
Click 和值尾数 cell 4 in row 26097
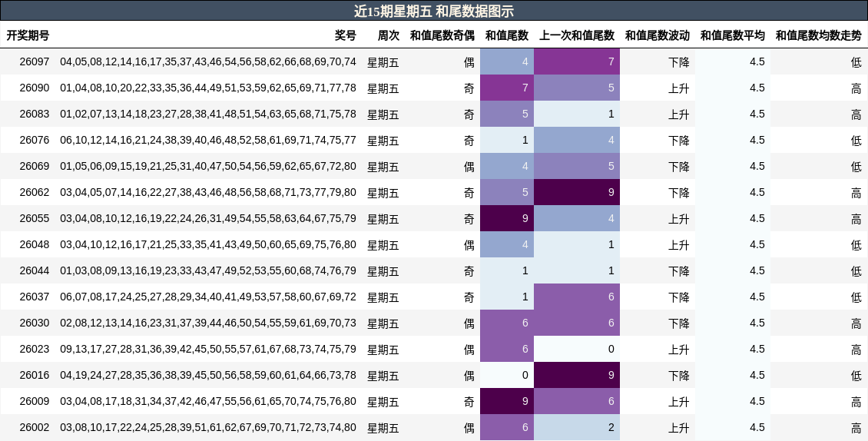[507, 61]
